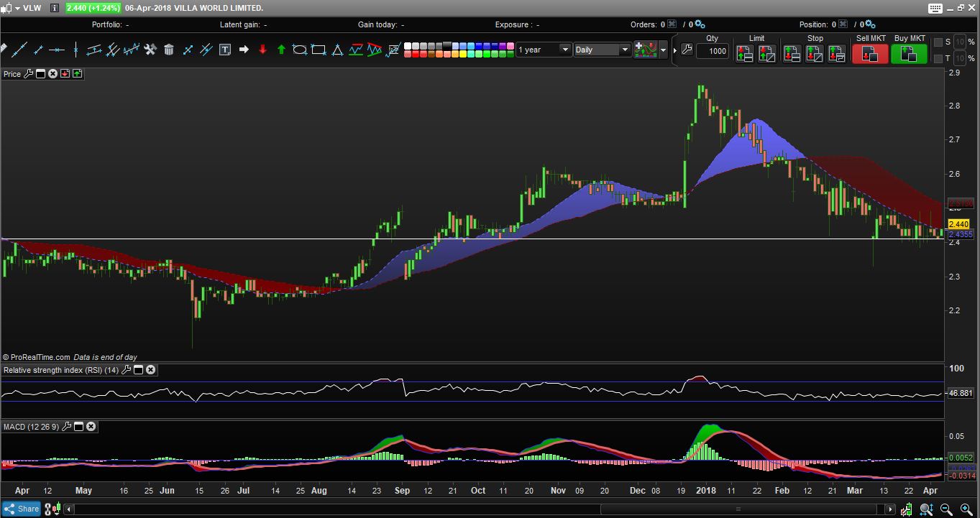The image size is (980, 518).
Task: Select the rectangle drawing tool
Action: [319, 50]
